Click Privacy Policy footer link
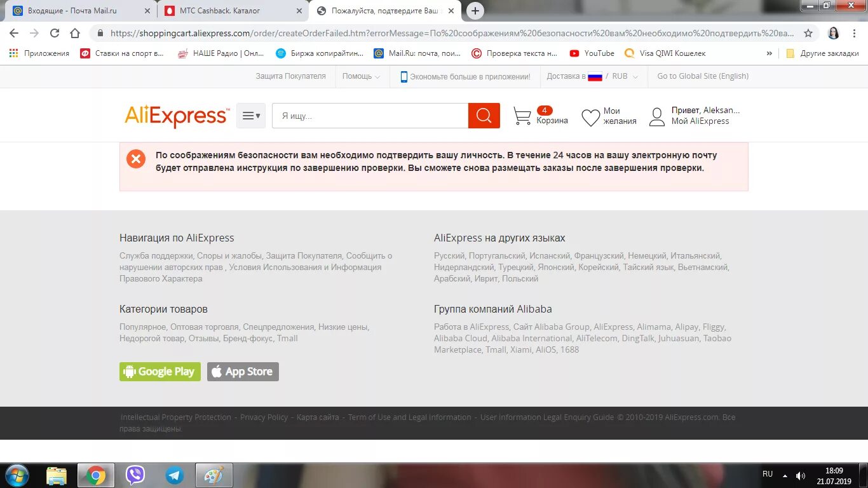The image size is (868, 488). 264,417
